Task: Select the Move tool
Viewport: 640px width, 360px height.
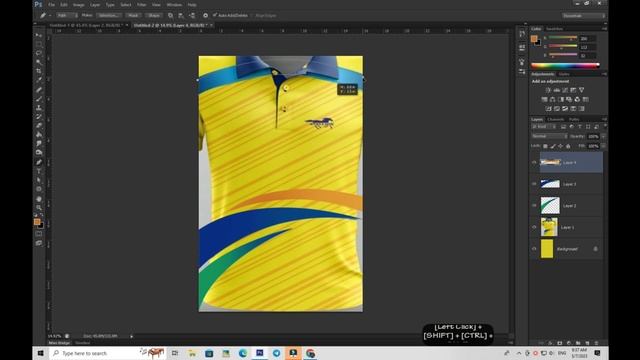Action: pyautogui.click(x=39, y=36)
